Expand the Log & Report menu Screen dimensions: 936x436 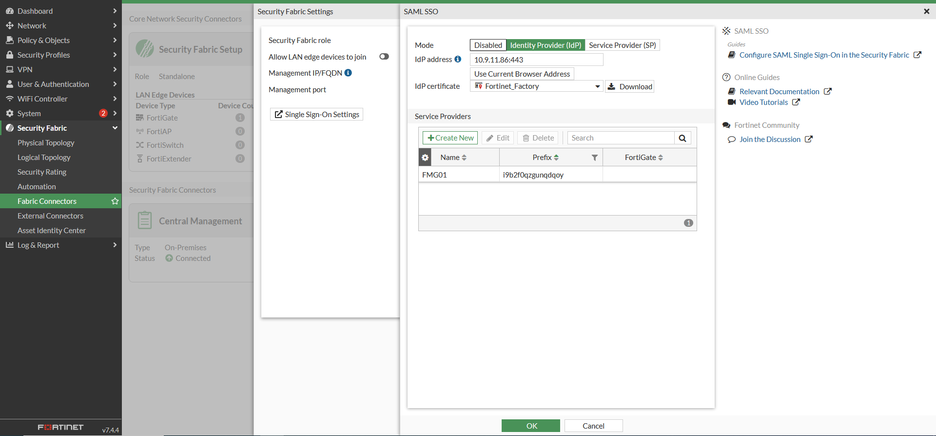coord(115,245)
